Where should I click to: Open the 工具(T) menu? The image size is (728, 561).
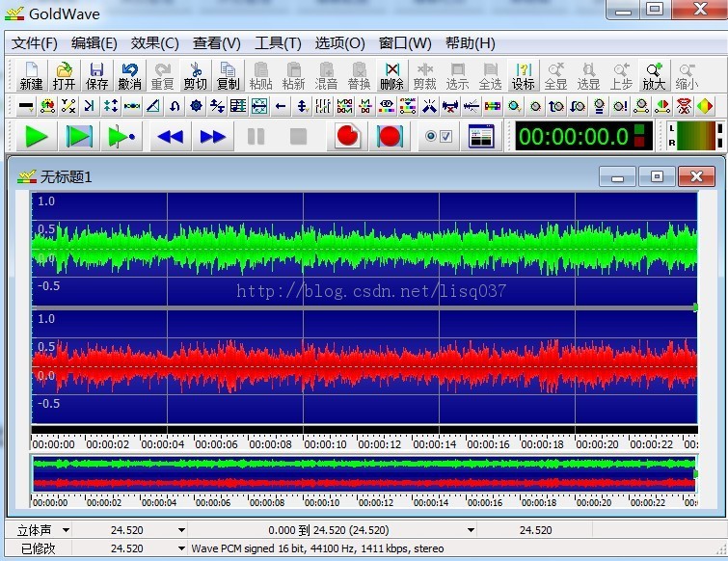278,43
